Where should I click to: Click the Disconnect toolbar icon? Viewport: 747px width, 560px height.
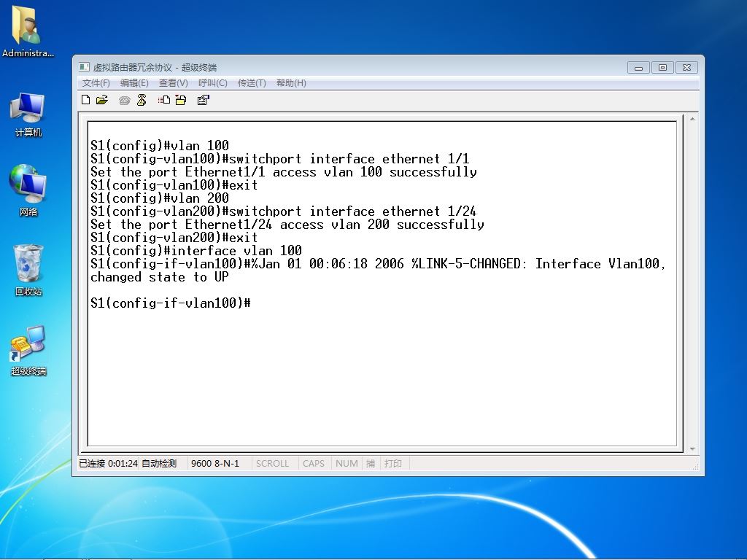click(x=142, y=100)
